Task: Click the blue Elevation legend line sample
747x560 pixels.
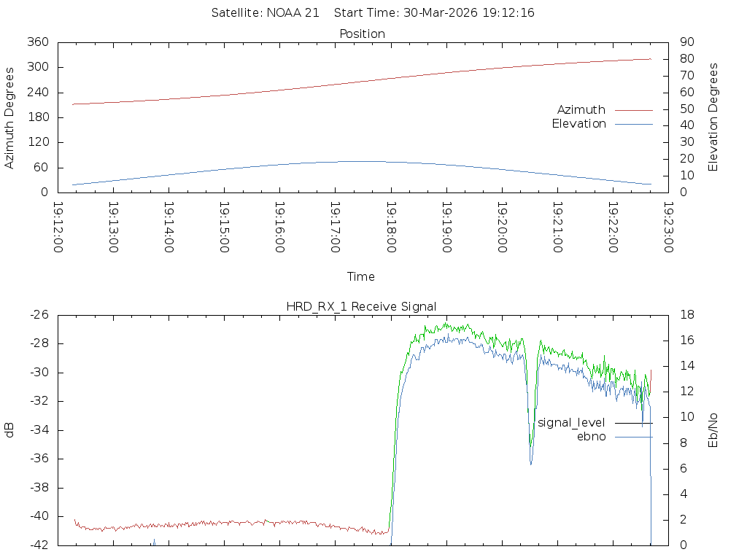Action: (633, 124)
